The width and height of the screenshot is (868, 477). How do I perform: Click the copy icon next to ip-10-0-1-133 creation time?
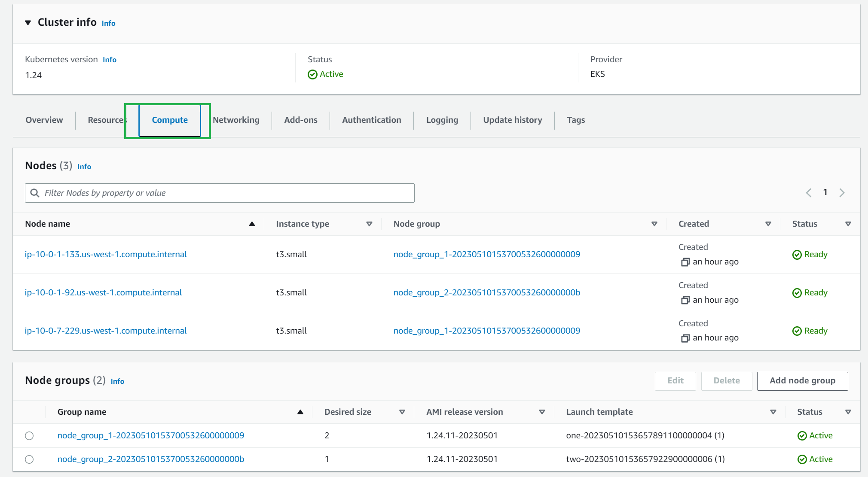686,262
